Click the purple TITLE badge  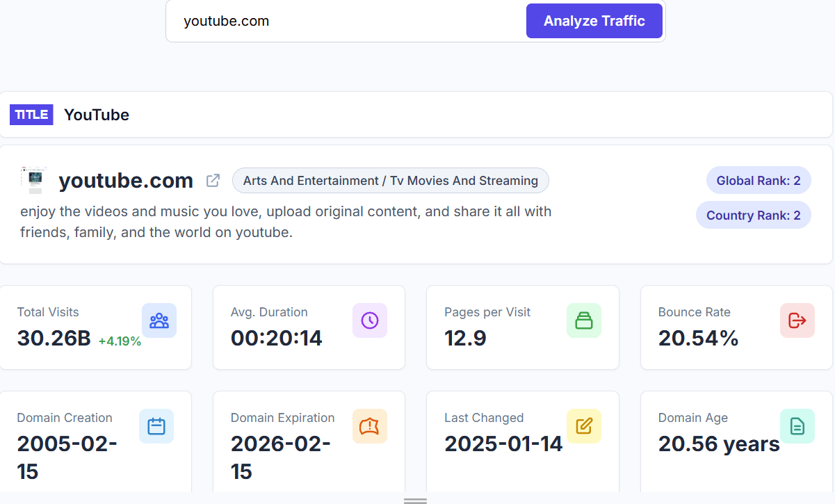31,114
